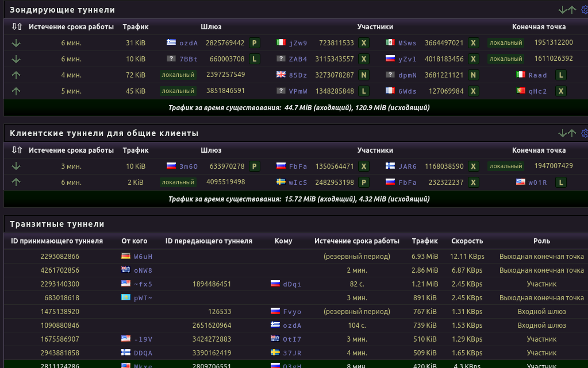Click the P tier badge next to 2825769442
588x368 pixels.
click(x=254, y=42)
